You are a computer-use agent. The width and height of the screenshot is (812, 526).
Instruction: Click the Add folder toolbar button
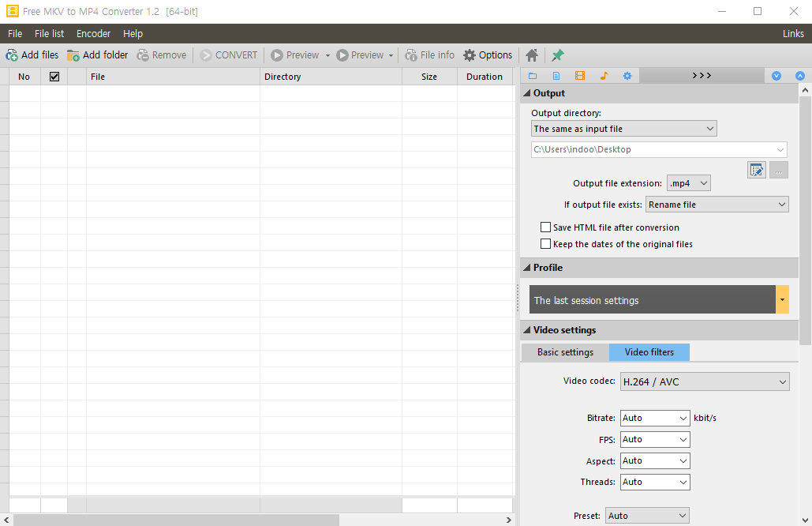[97, 55]
